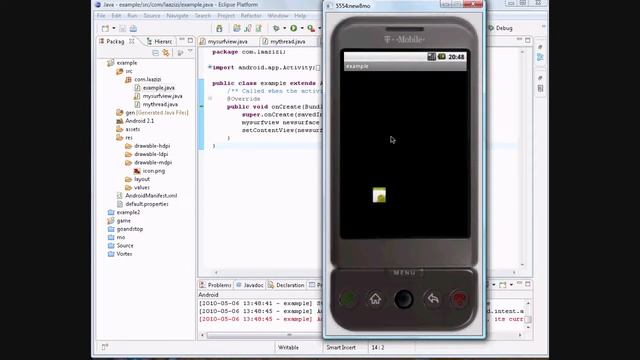This screenshot has width=640, height=360.
Task: Open the File menu
Action: tap(101, 16)
